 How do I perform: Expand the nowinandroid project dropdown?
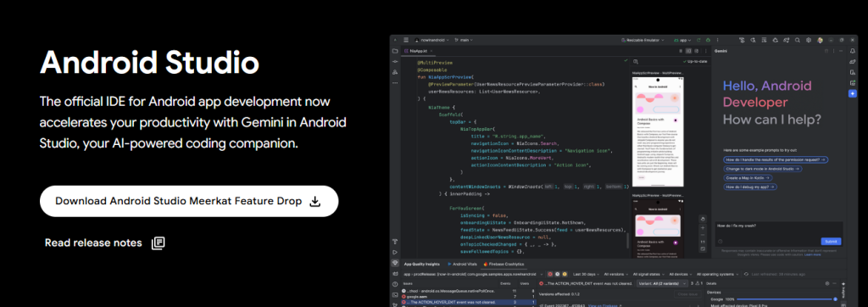[431, 40]
